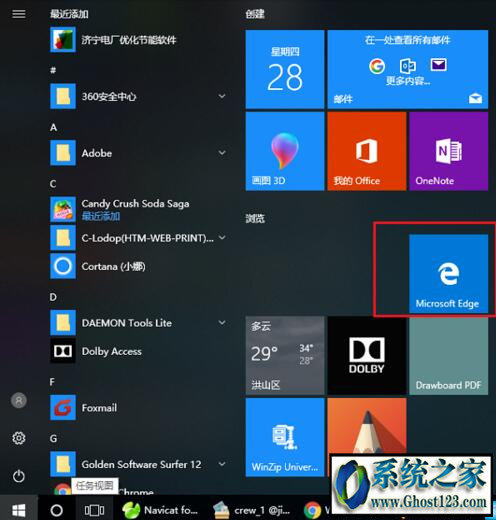Open the Task View taskbar button

click(94, 510)
